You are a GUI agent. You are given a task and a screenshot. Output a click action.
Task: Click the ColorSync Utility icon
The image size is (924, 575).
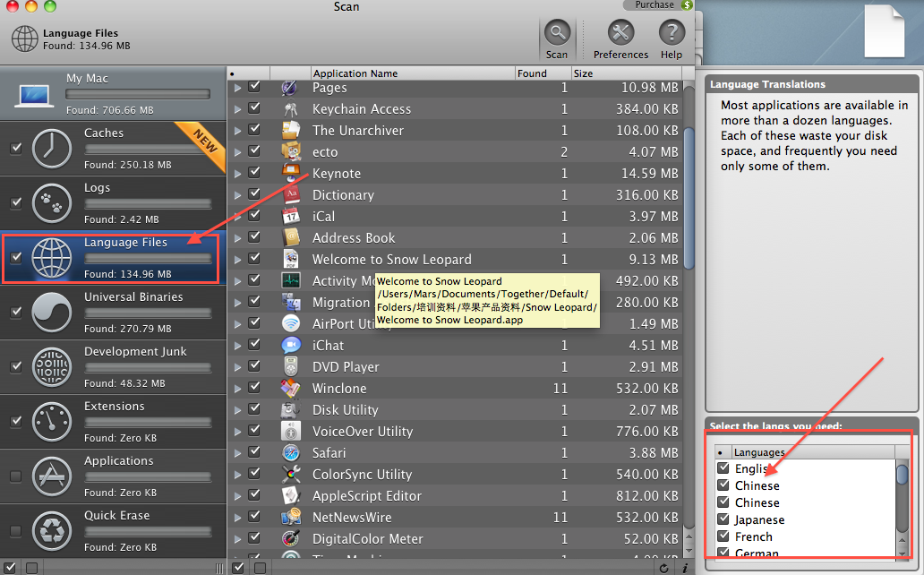click(290, 474)
